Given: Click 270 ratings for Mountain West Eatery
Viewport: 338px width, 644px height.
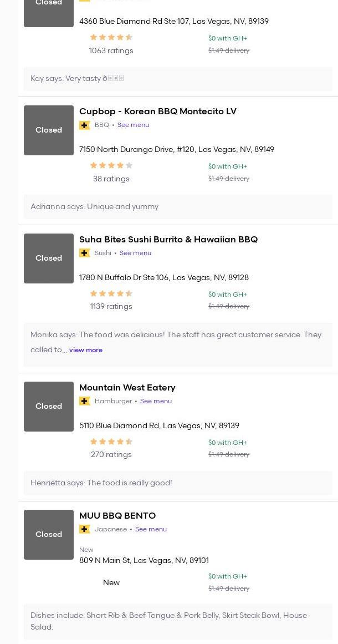Looking at the screenshot, I should (x=111, y=455).
